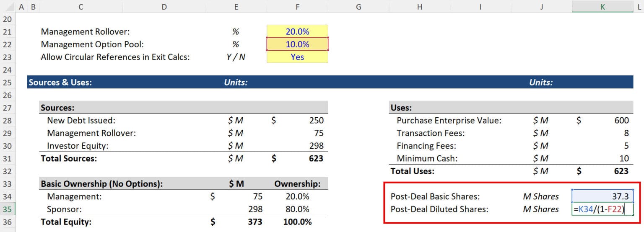Select 'Post-Deal Diluted Shares:' label
The image size is (644, 232).
click(439, 209)
